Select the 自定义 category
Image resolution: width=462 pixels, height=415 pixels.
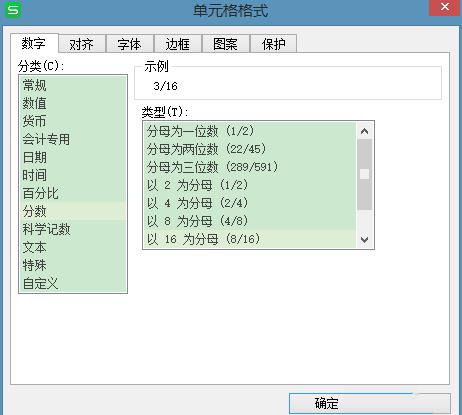coord(73,283)
